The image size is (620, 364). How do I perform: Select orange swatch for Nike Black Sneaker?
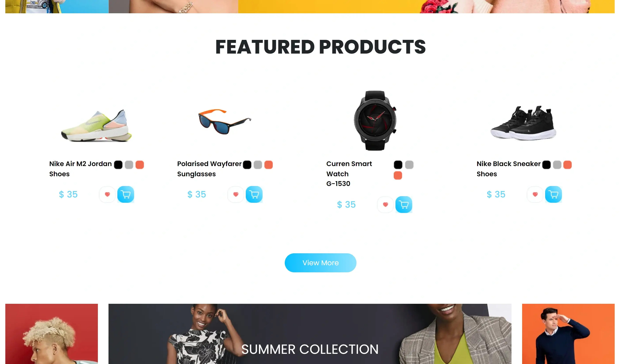568,165
